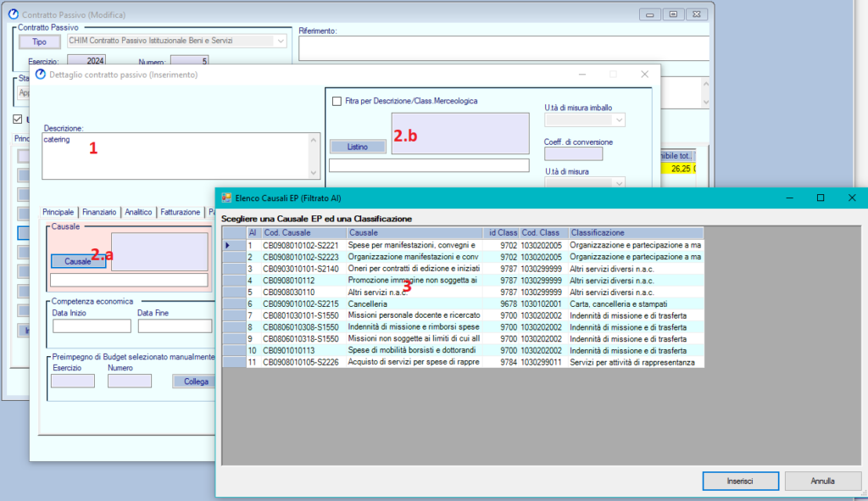
Task: Cancel the causale list with Annulla
Action: 822,481
